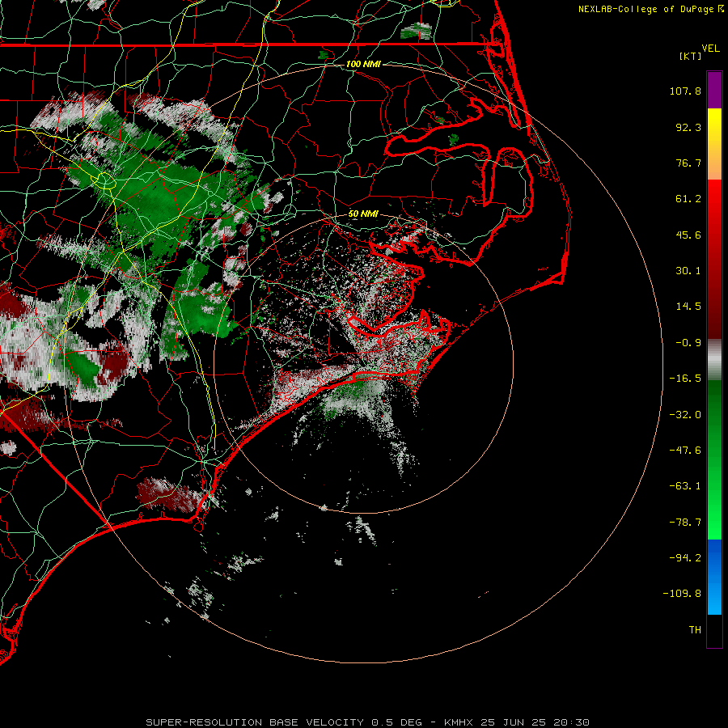Click the -32.0 legend value

coord(685,415)
